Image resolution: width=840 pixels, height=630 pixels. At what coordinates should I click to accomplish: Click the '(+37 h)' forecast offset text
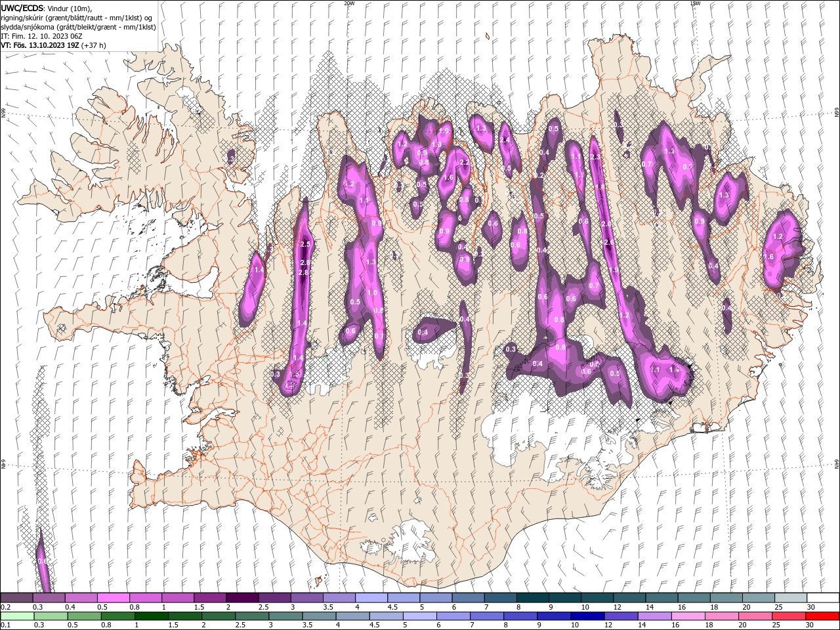[93, 45]
